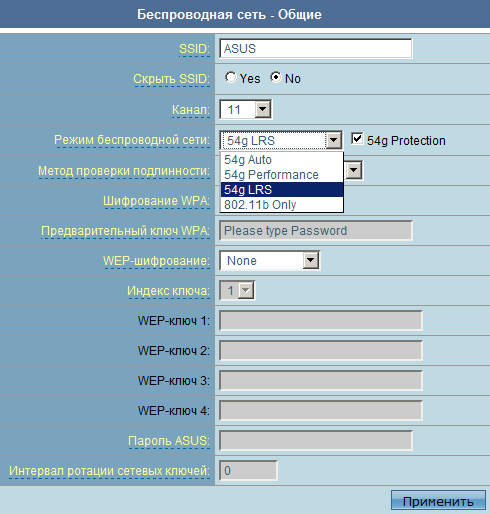This screenshot has height=514, width=490.
Task: Pick 802.11b Only wireless mode
Action: (282, 205)
